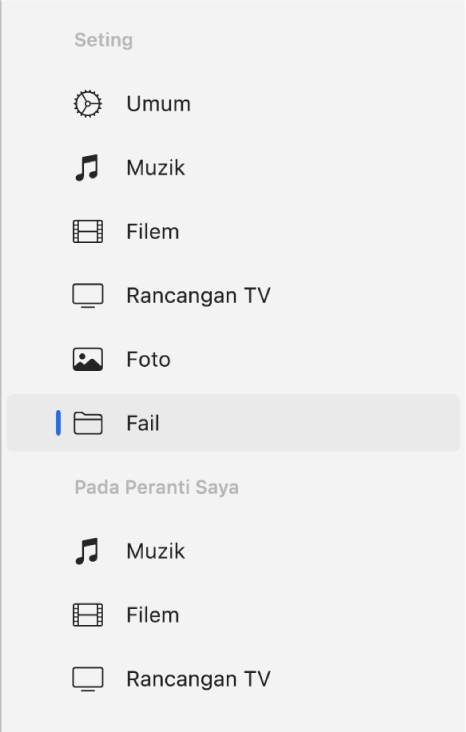466x732 pixels.
Task: Go to the Foto sidebar item
Action: [233, 359]
